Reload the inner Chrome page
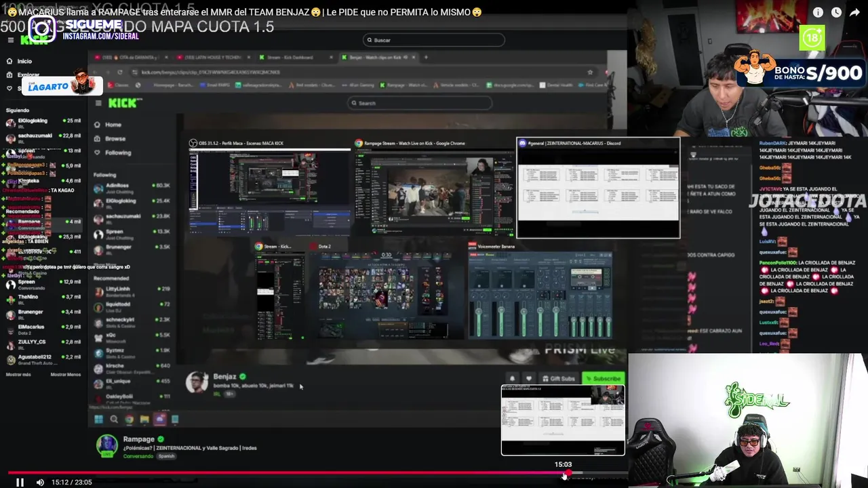This screenshot has height=488, width=868. pos(120,72)
